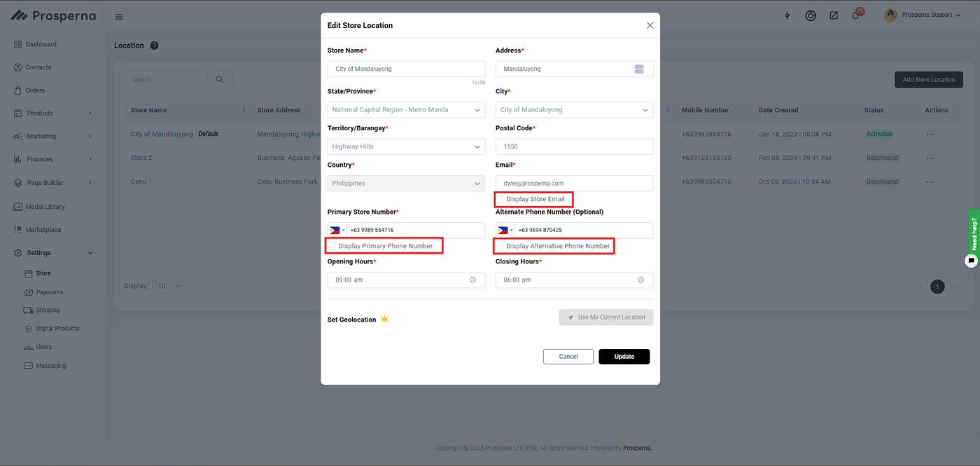Open the Territory/Barangay dropdown
This screenshot has width=980, height=466.
[x=406, y=146]
